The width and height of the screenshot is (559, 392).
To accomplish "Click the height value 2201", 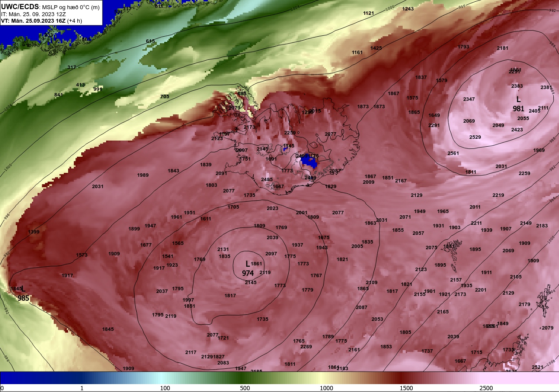I will point(481,290).
